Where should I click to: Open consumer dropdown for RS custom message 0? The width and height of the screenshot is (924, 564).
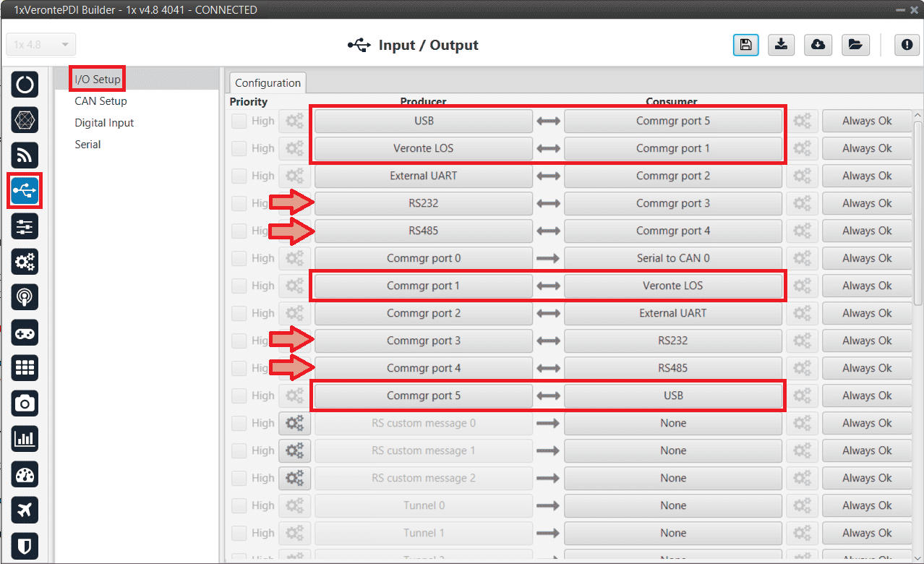[x=672, y=423]
